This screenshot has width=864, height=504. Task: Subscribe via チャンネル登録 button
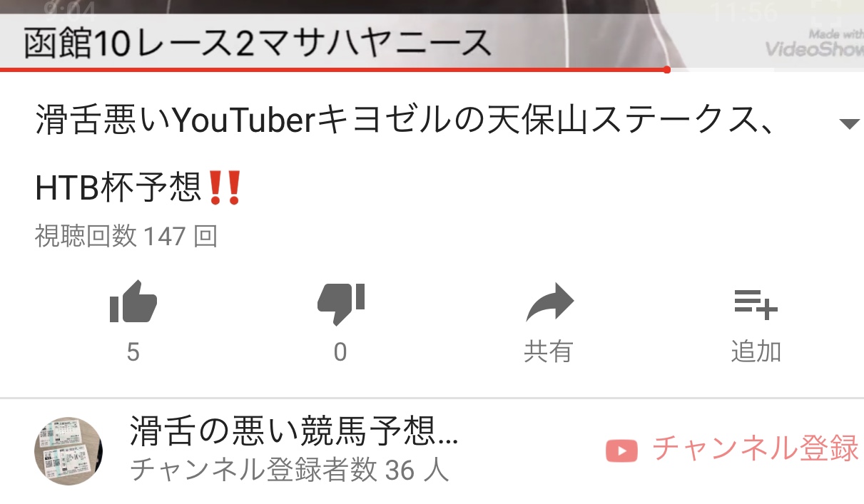[733, 449]
